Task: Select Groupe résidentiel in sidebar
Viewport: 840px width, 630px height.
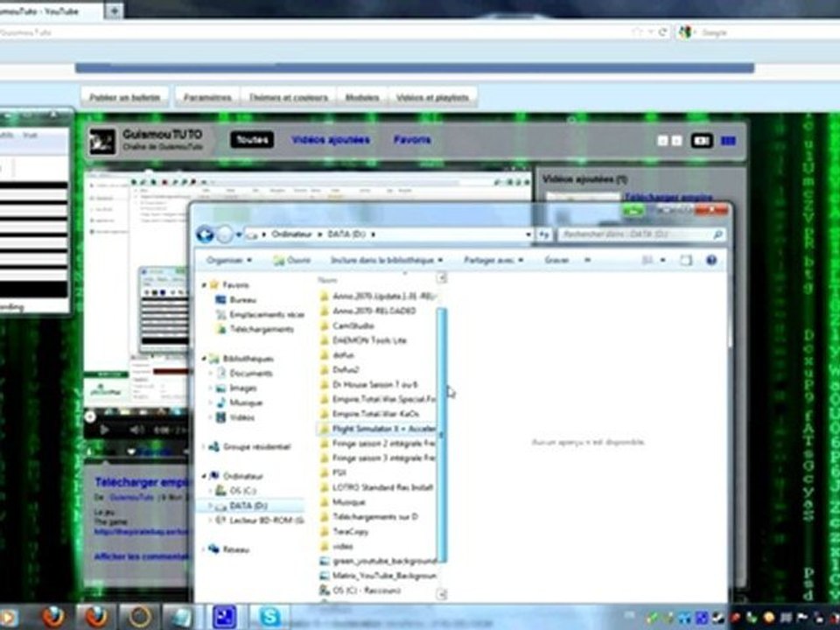Action: [x=249, y=446]
